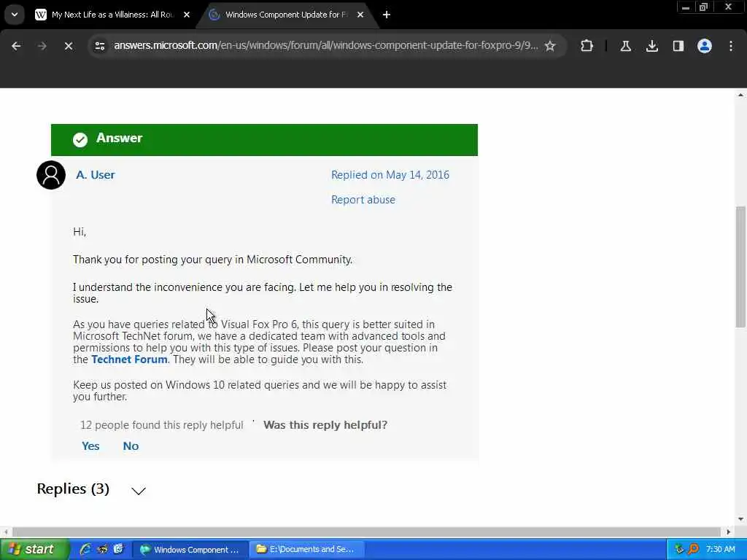Viewport: 747px width, 560px height.
Task: Click the scroll left arrow
Action: pyautogui.click(x=6, y=532)
